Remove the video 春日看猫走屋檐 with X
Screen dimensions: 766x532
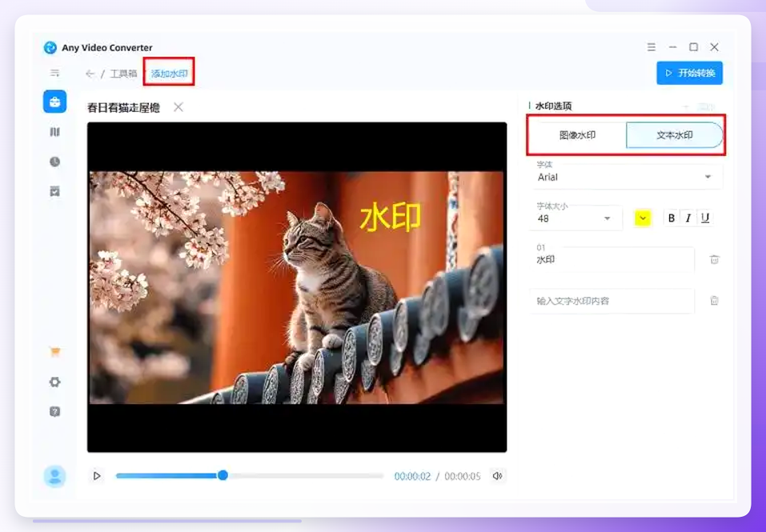coord(178,107)
